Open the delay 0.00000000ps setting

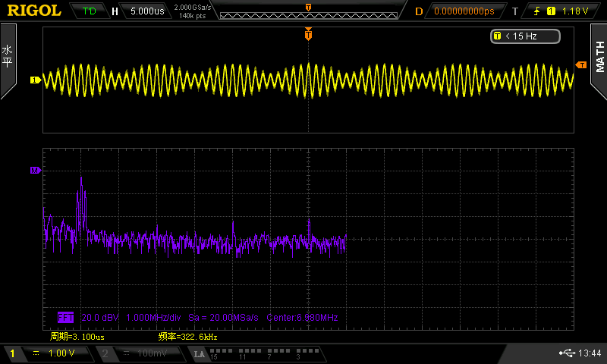pos(463,11)
